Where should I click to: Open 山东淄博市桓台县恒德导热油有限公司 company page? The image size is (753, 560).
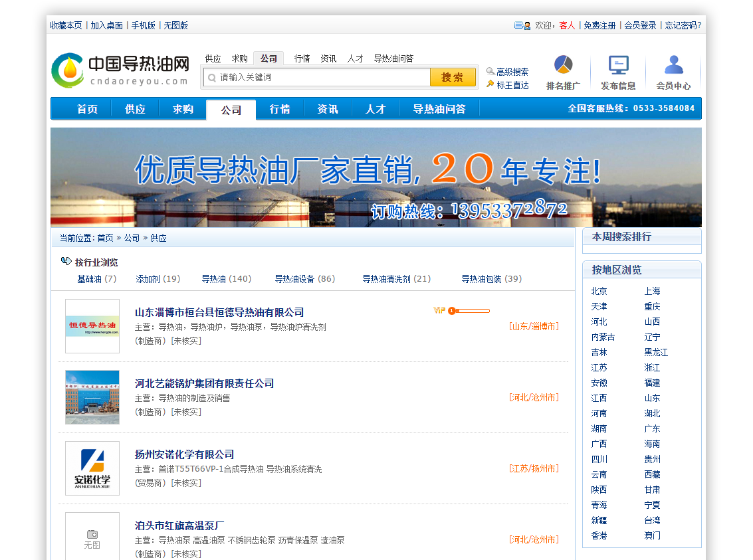pyautogui.click(x=219, y=312)
